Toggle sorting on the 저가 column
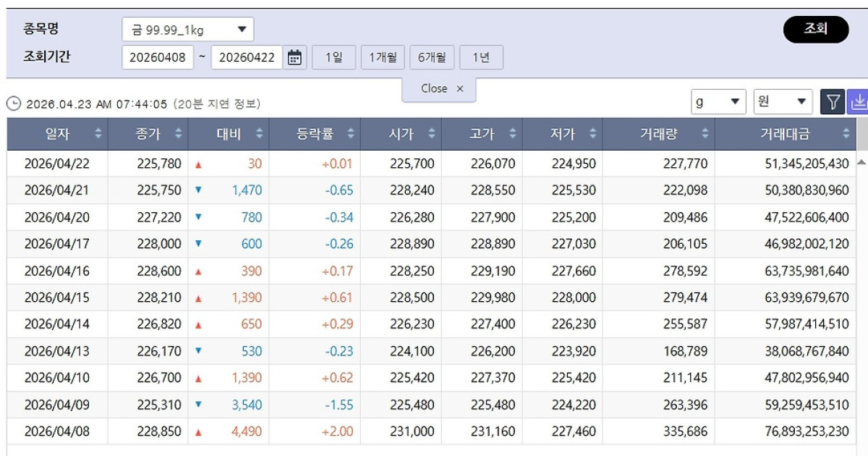The height and width of the screenshot is (456, 868). pos(595,133)
